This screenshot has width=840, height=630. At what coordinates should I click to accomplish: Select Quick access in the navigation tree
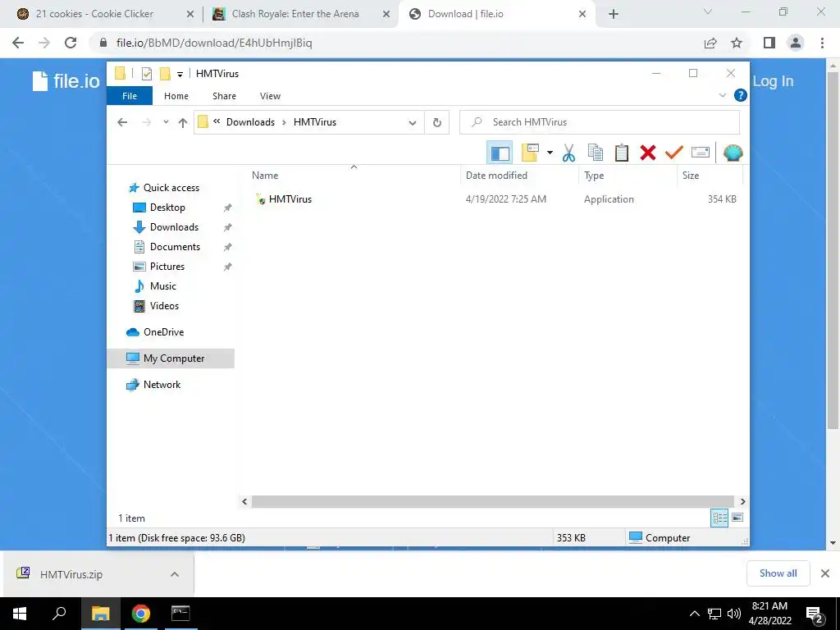point(171,188)
